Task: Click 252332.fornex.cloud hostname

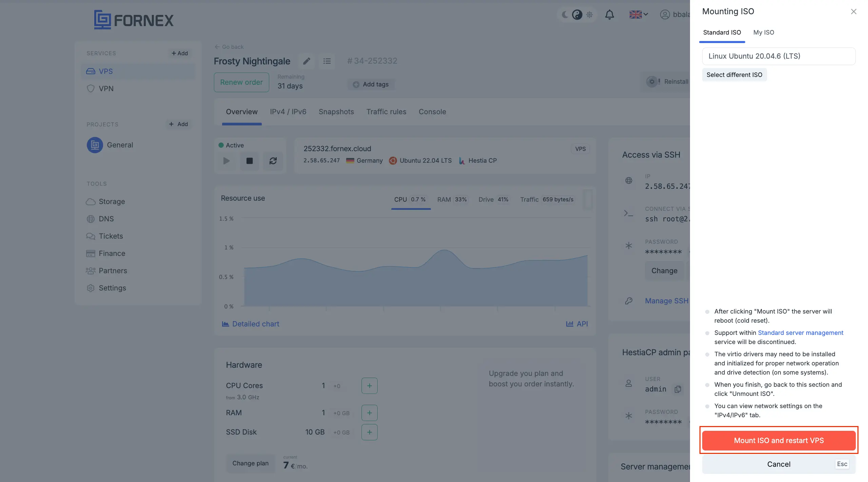Action: pyautogui.click(x=337, y=149)
